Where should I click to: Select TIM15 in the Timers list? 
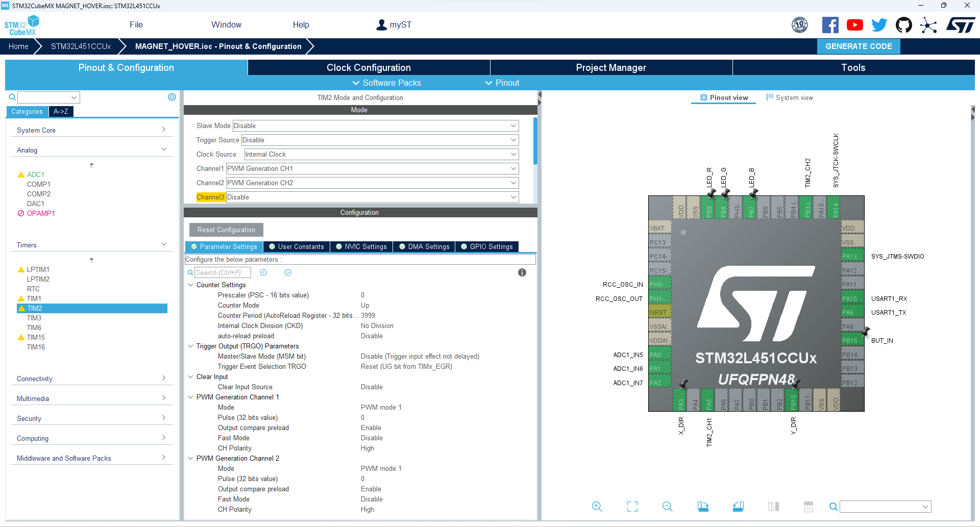click(x=36, y=337)
